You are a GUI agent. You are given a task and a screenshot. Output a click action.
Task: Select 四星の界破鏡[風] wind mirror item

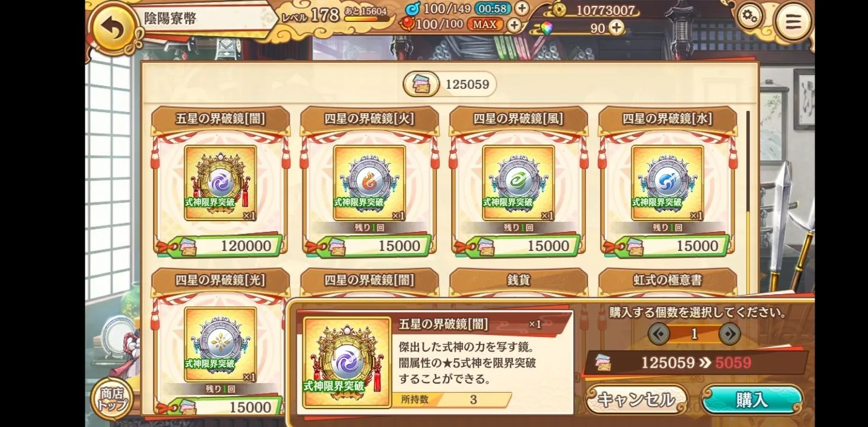pos(519,181)
